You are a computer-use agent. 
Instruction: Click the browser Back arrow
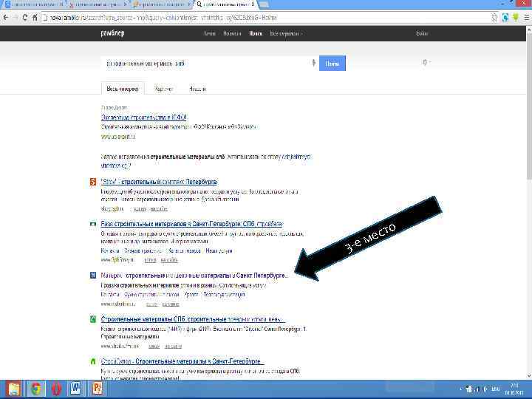click(6, 18)
